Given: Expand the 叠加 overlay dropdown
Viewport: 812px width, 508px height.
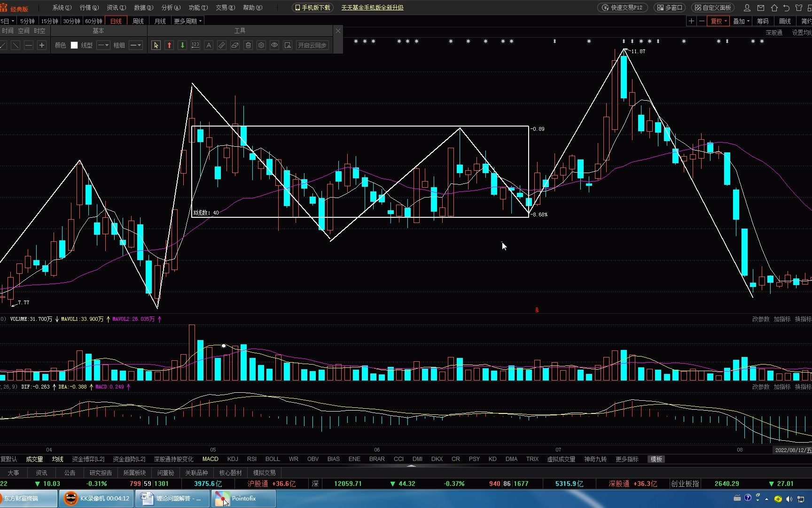Looking at the screenshot, I should (x=742, y=21).
